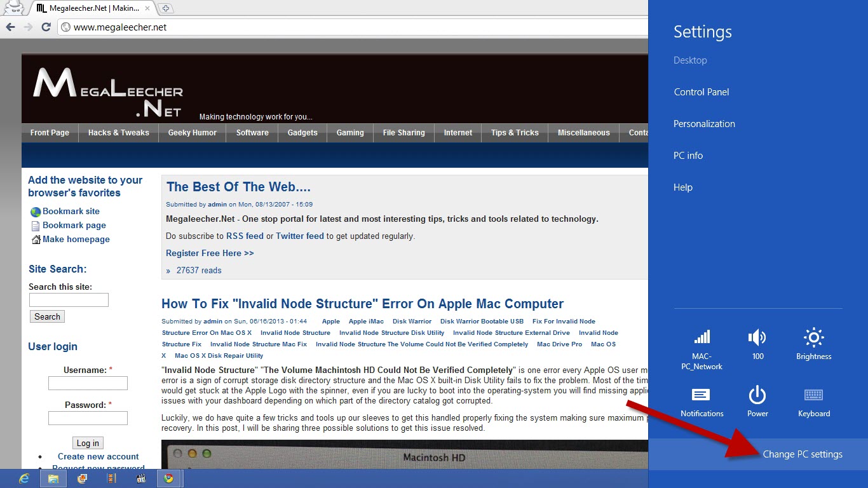The height and width of the screenshot is (488, 868).
Task: Click the Make homepage link
Action: point(76,240)
